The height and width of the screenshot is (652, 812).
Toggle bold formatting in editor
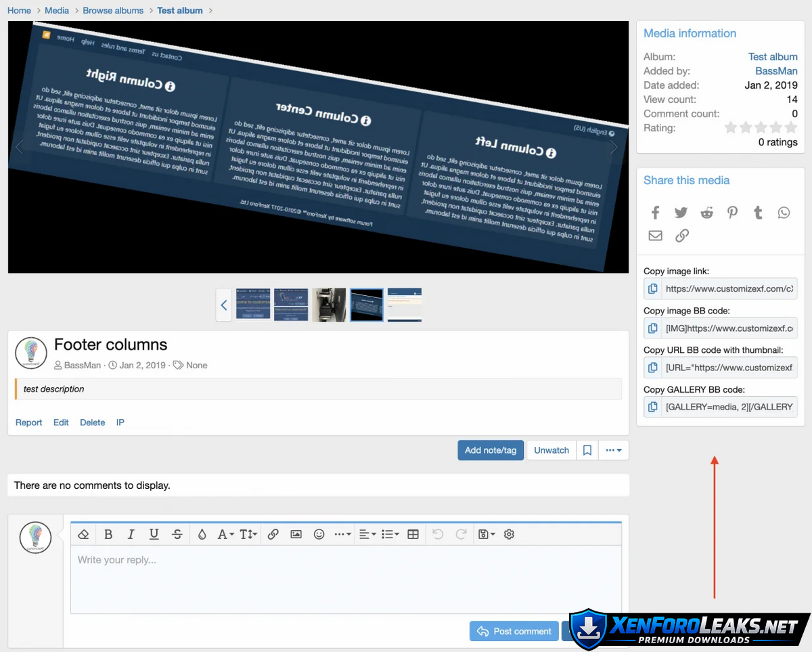coord(108,534)
